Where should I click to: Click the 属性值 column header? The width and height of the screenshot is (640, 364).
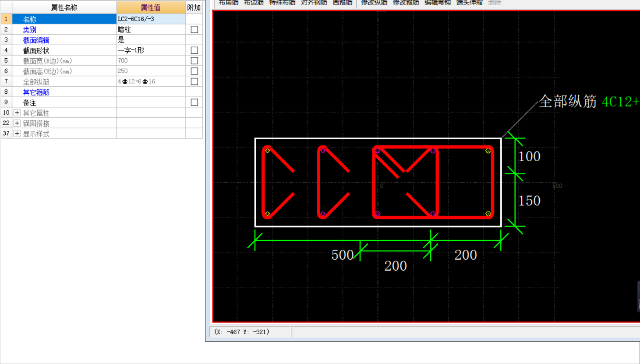coord(151,7)
